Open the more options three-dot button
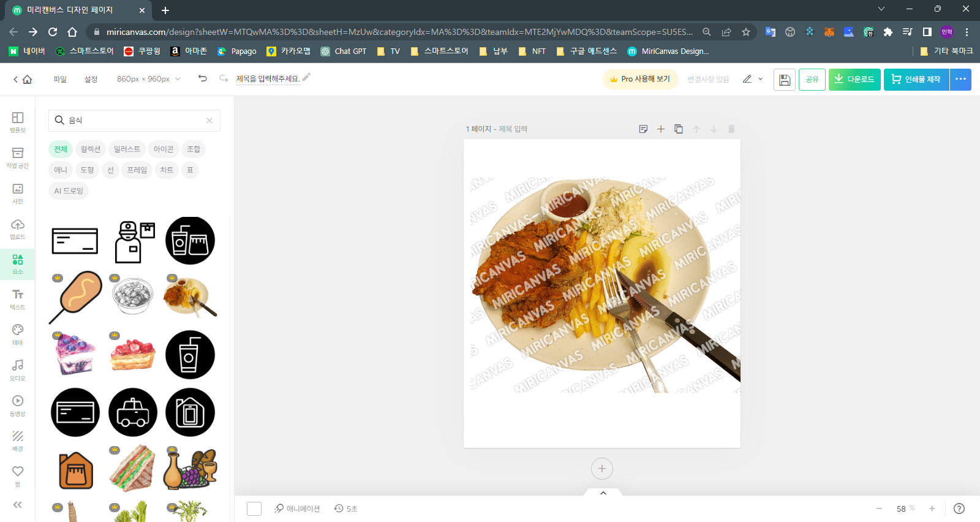The width and height of the screenshot is (980, 522). tap(960, 80)
